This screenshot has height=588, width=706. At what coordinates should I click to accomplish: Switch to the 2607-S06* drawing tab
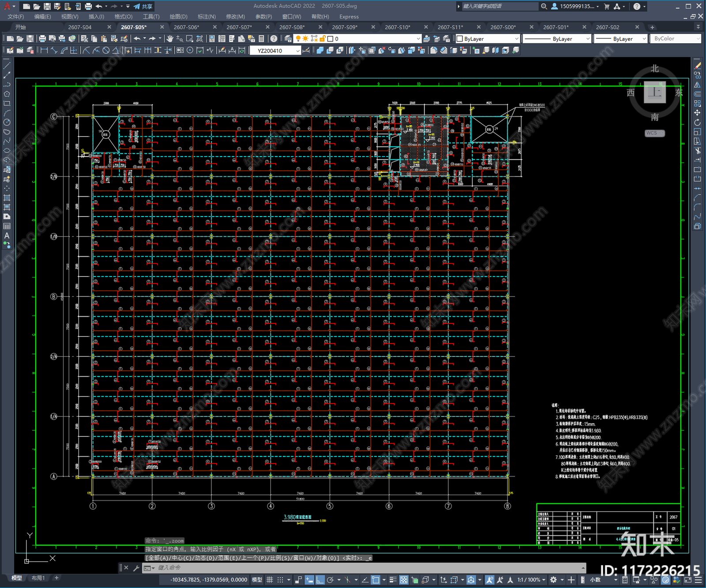click(186, 27)
